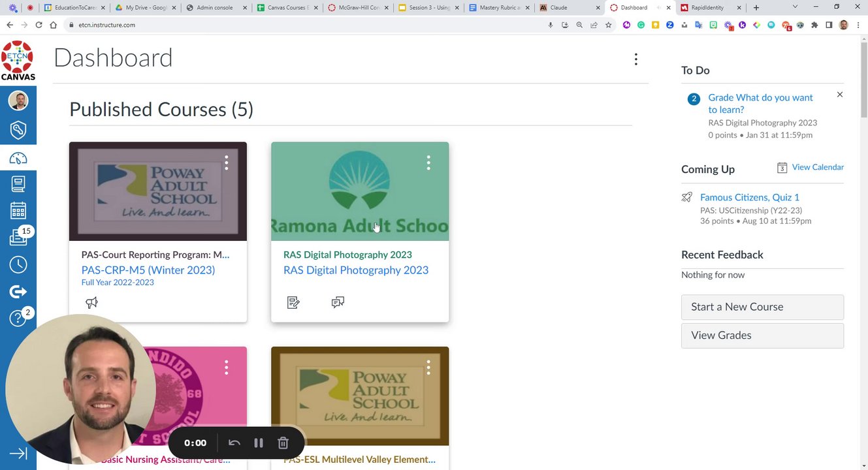Open options menu on pink Nursing Assistant card
Viewport: 868px width, 470px height.
click(227, 368)
